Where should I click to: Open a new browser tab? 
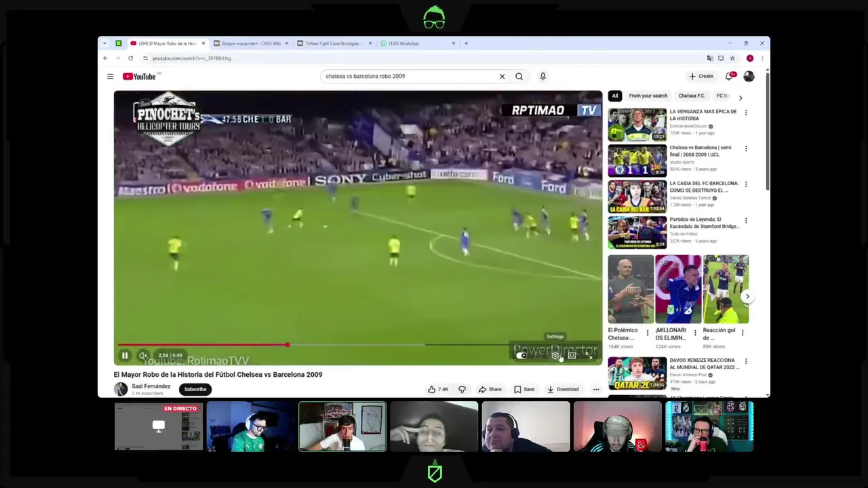pos(466,43)
